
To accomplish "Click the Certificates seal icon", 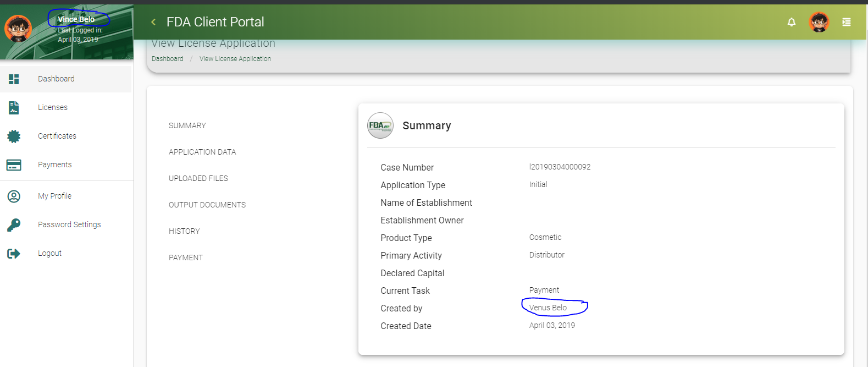I will point(14,136).
